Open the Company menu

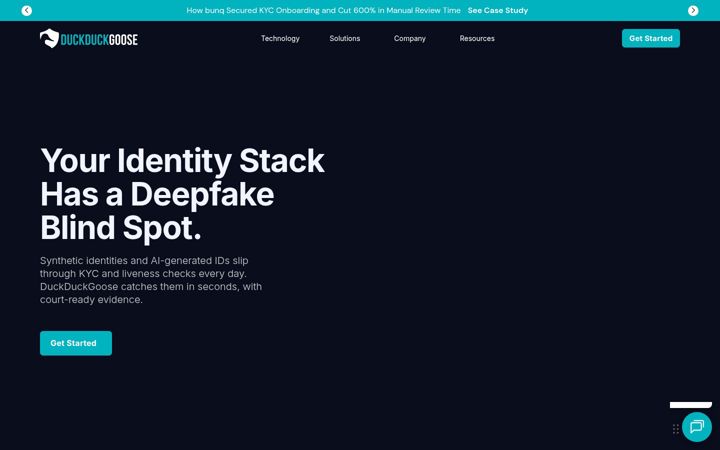pos(410,39)
